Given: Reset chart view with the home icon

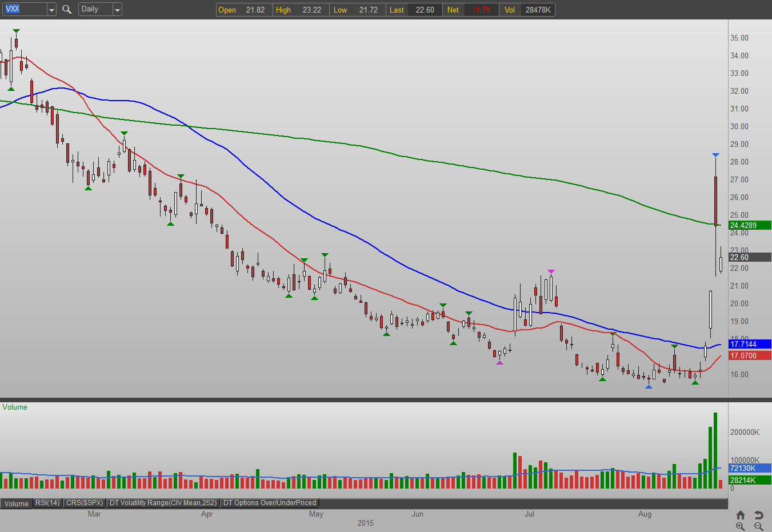Looking at the screenshot, I should [x=740, y=514].
